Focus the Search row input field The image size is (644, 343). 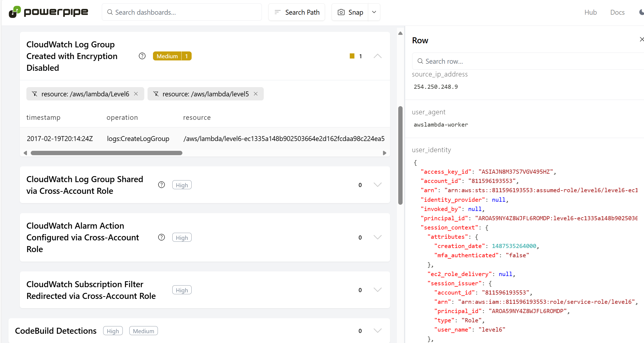pos(528,61)
